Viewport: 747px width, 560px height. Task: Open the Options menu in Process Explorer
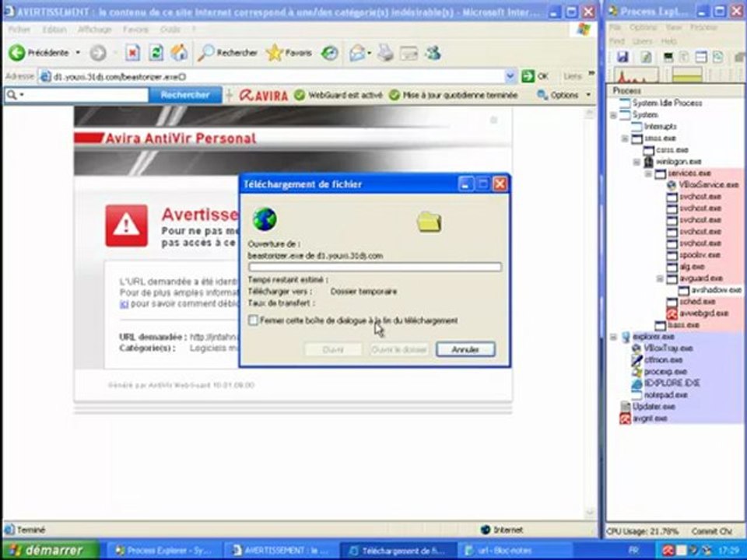tap(644, 28)
